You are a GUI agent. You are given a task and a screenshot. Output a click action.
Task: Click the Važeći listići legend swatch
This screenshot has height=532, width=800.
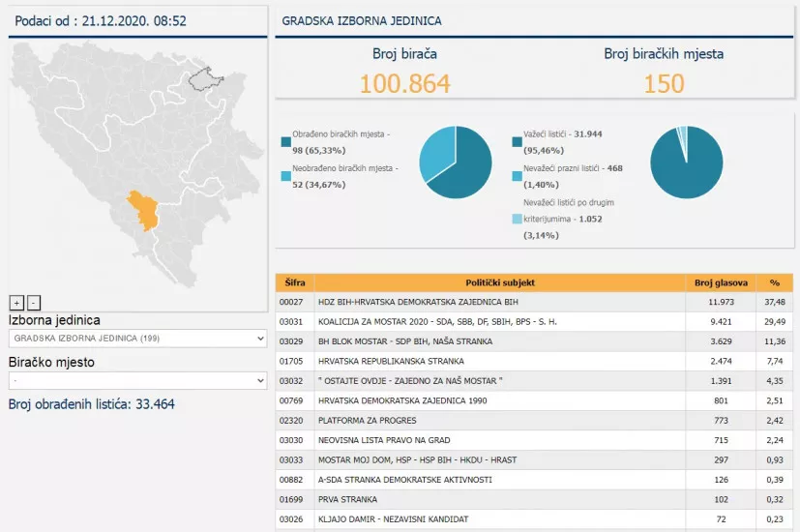coord(519,142)
